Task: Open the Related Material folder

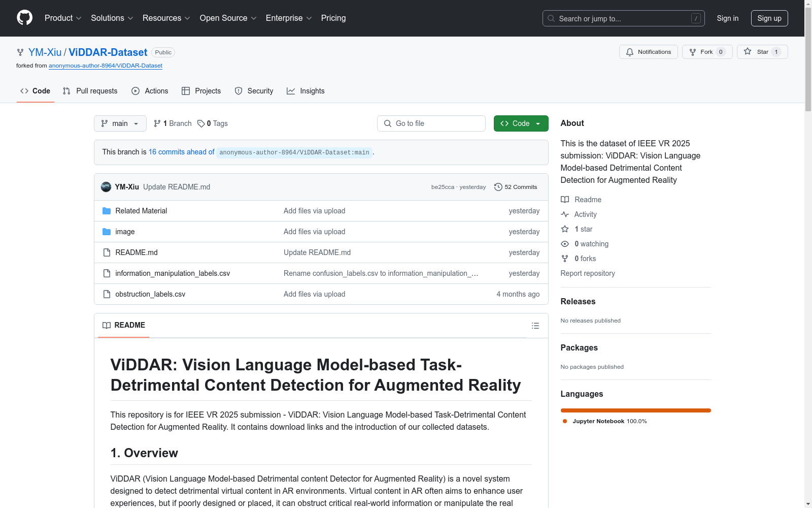Action: [x=141, y=211]
